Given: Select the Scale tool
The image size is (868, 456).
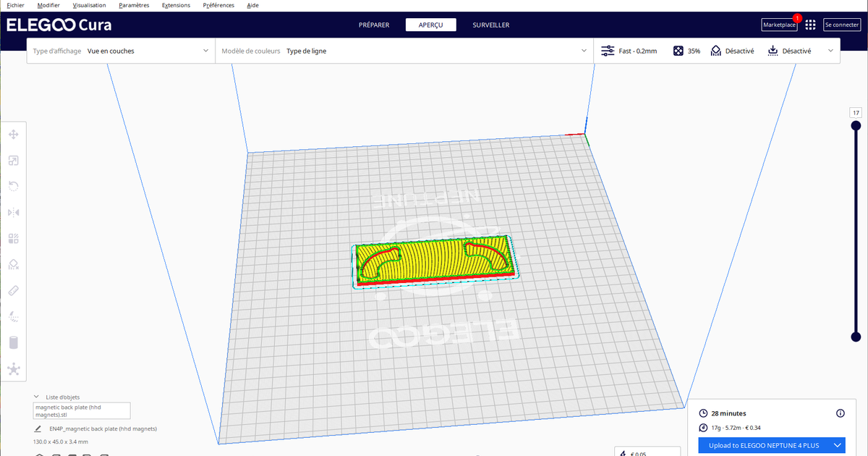Looking at the screenshot, I should point(13,160).
